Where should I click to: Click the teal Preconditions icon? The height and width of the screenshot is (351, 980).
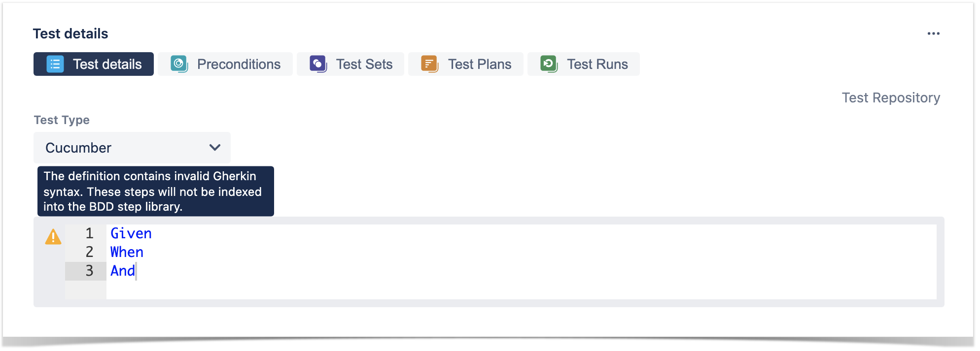[x=179, y=64]
